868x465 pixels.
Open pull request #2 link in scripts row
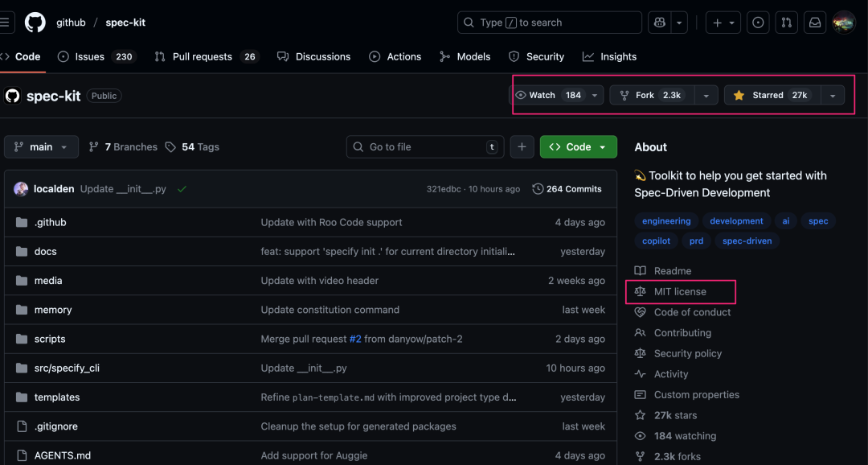click(355, 339)
